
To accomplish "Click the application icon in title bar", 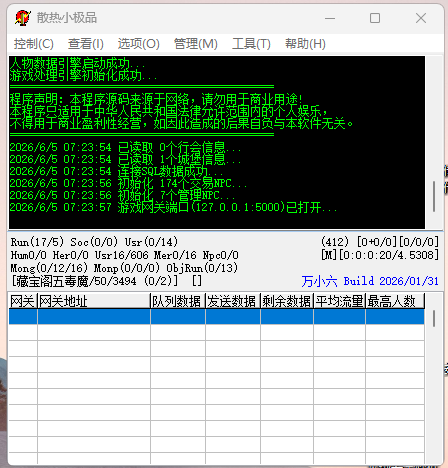I will point(23,18).
